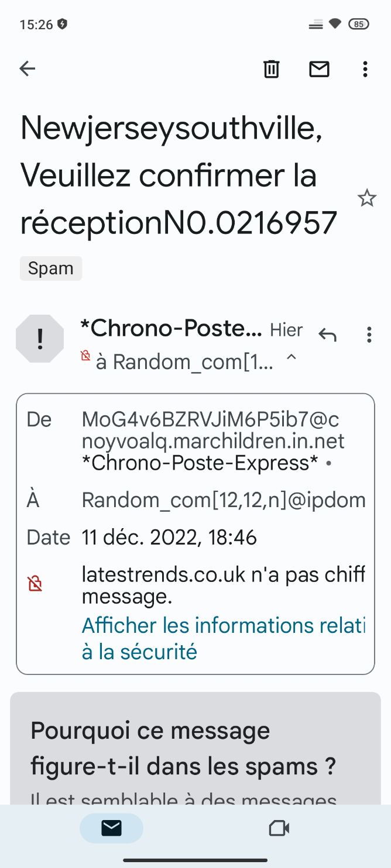This screenshot has width=391, height=868.
Task: Switch to Mail tab in bottom bar
Action: (111, 828)
